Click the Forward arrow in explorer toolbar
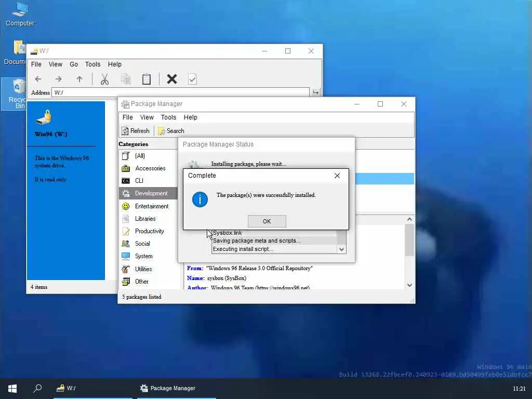This screenshot has width=532, height=399. click(x=58, y=79)
